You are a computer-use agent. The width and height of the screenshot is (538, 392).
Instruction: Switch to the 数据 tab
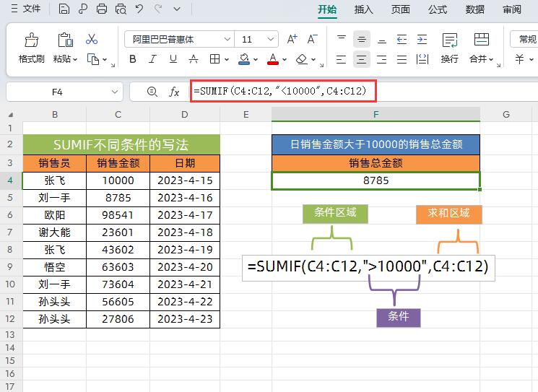click(475, 9)
